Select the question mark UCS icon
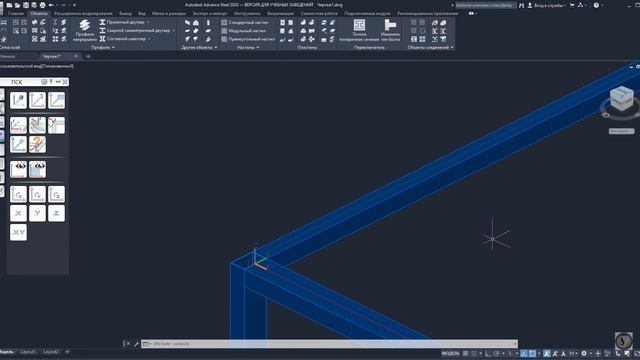 (37, 144)
